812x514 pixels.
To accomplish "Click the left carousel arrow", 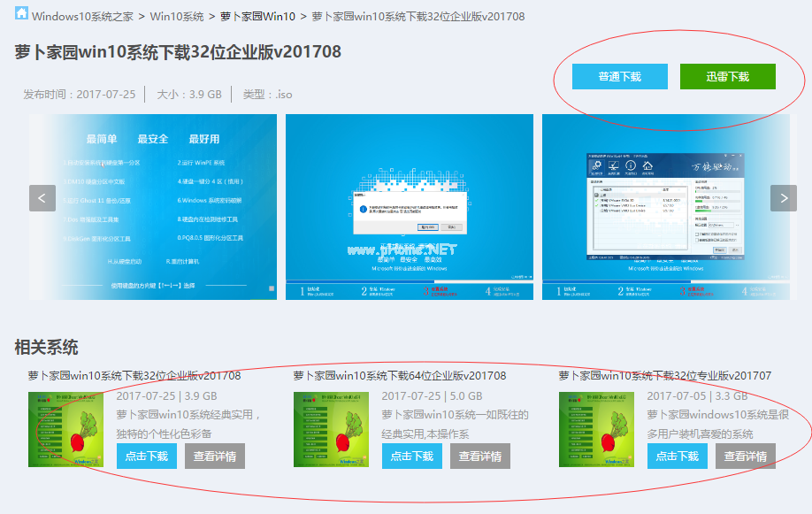I will (42, 197).
